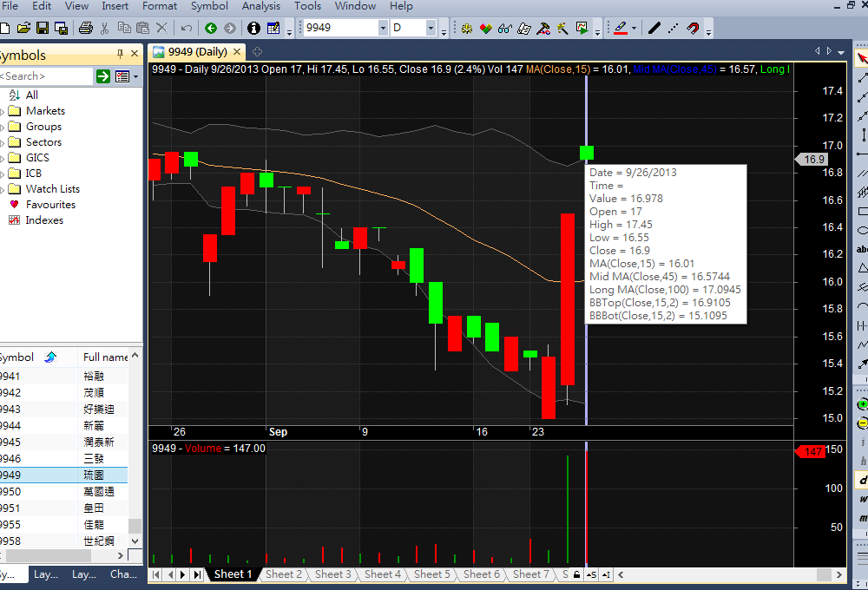The height and width of the screenshot is (590, 868).
Task: Jump to the first sheet arrow
Action: (156, 574)
